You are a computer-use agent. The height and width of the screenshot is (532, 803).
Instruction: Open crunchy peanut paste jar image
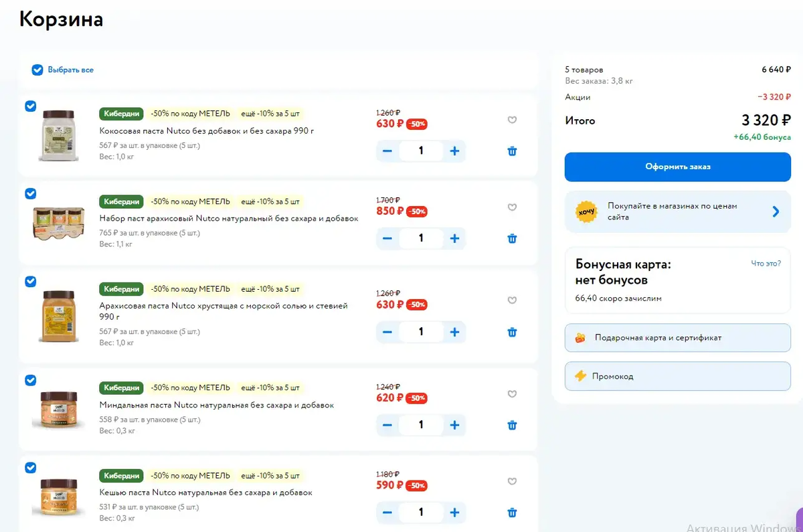59,317
